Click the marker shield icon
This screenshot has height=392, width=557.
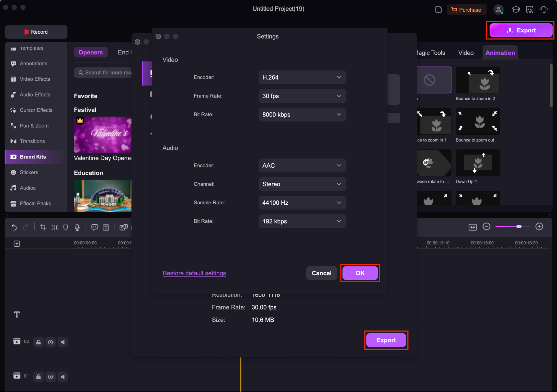pyautogui.click(x=66, y=227)
